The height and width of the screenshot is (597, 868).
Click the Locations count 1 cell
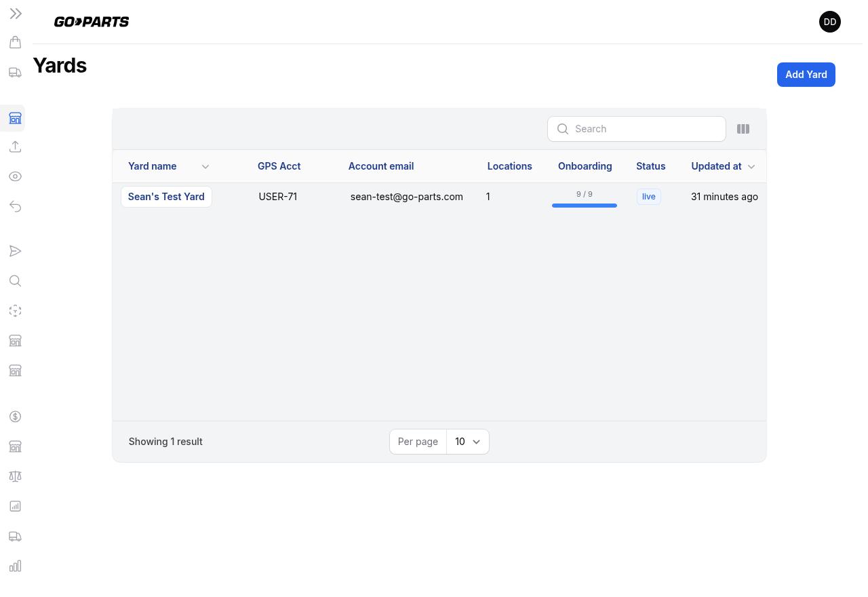[x=488, y=197]
